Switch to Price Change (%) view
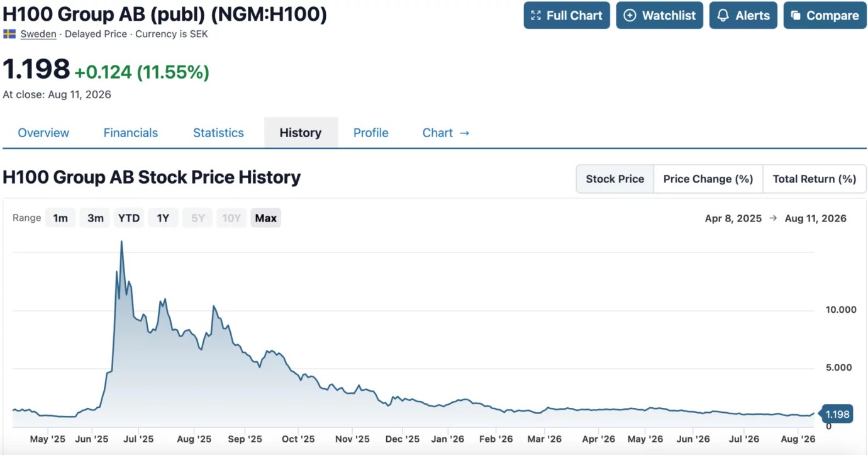Image resolution: width=868 pixels, height=455 pixels. tap(708, 179)
